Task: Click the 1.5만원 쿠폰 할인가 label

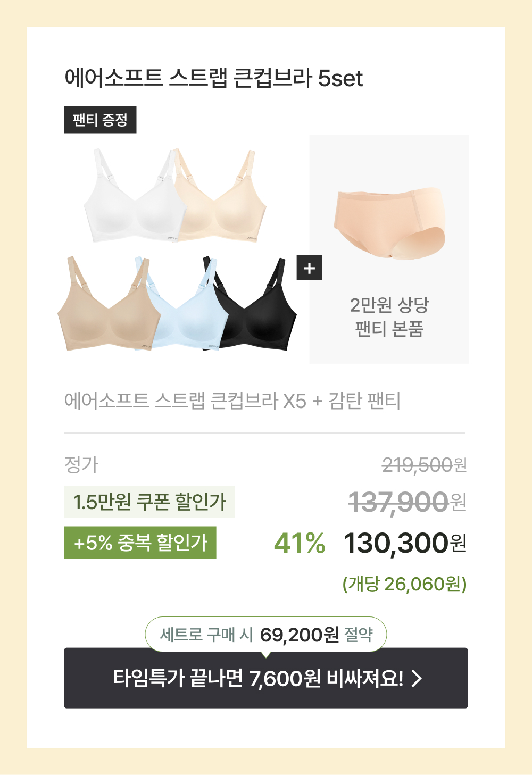Action: tap(149, 502)
